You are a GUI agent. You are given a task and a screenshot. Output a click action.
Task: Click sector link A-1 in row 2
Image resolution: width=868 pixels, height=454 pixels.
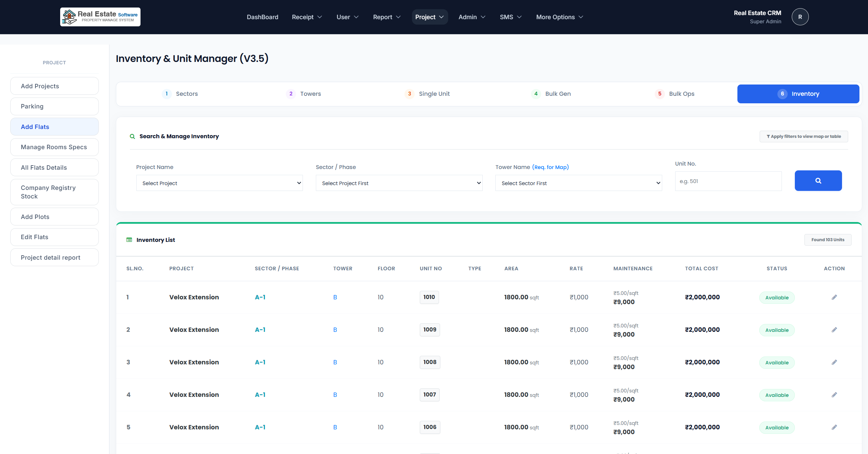pos(260,330)
